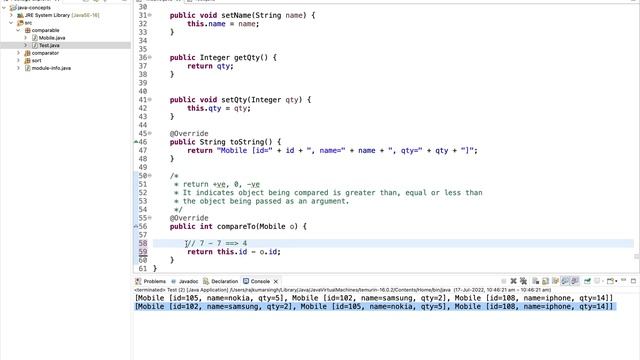Click 'public String toString() {' line

[x=225, y=142]
